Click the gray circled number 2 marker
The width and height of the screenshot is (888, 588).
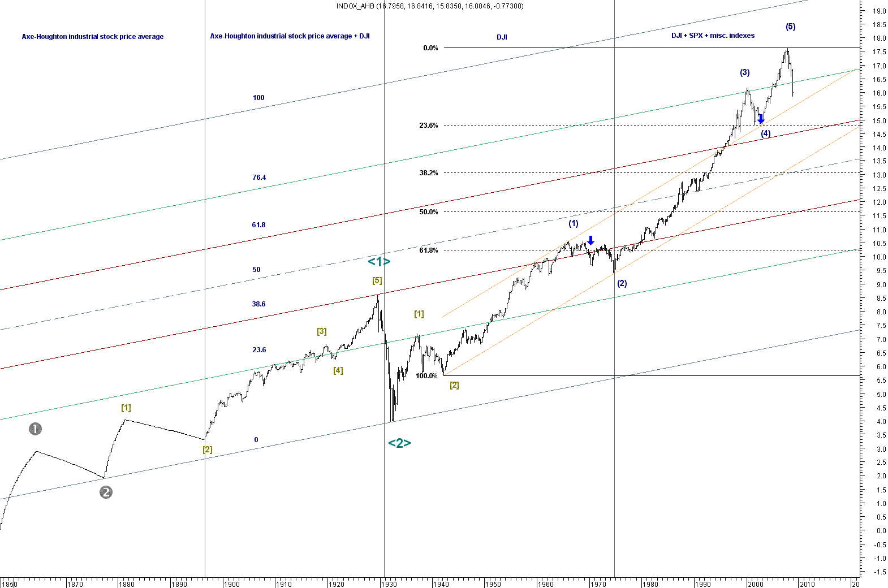[106, 492]
